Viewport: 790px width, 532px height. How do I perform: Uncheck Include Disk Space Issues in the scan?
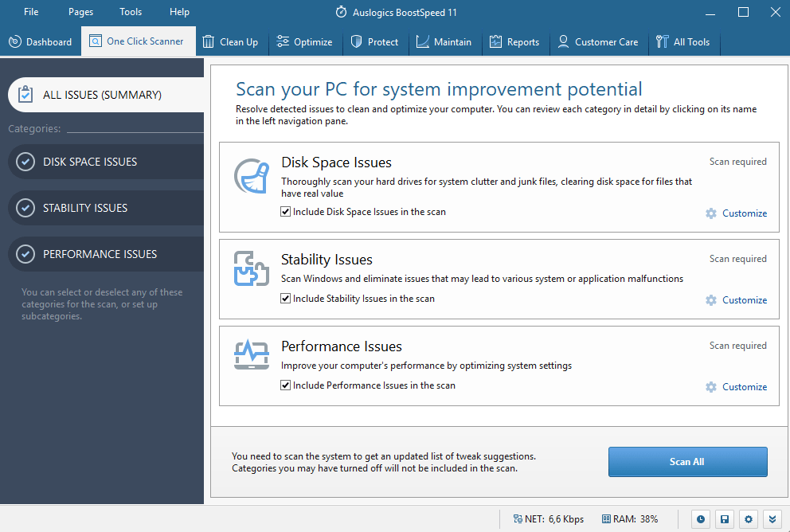(286, 212)
